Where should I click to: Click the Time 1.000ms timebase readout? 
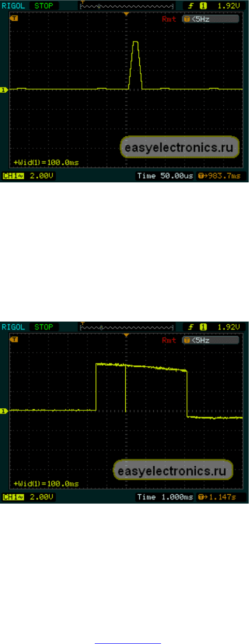(x=165, y=497)
